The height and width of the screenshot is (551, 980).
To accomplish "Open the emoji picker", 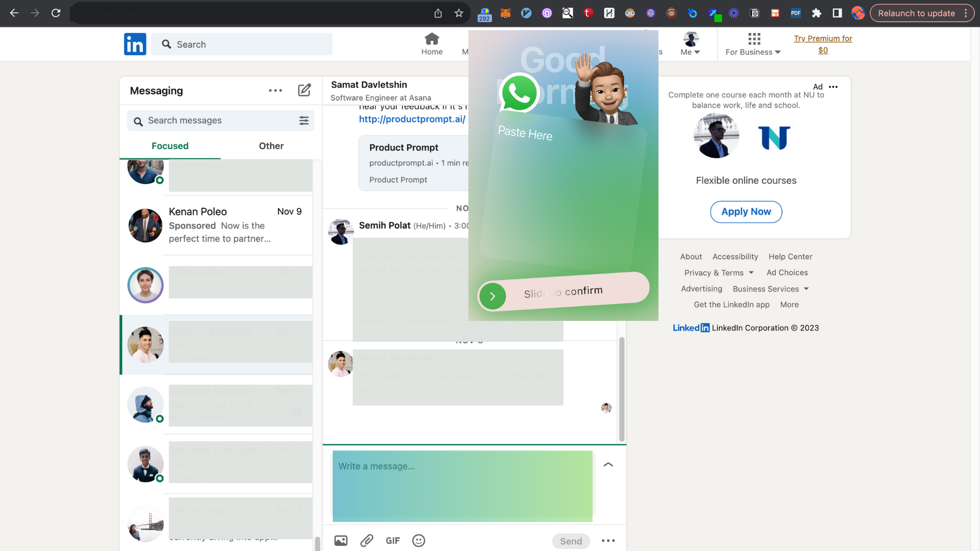I will [x=419, y=541].
